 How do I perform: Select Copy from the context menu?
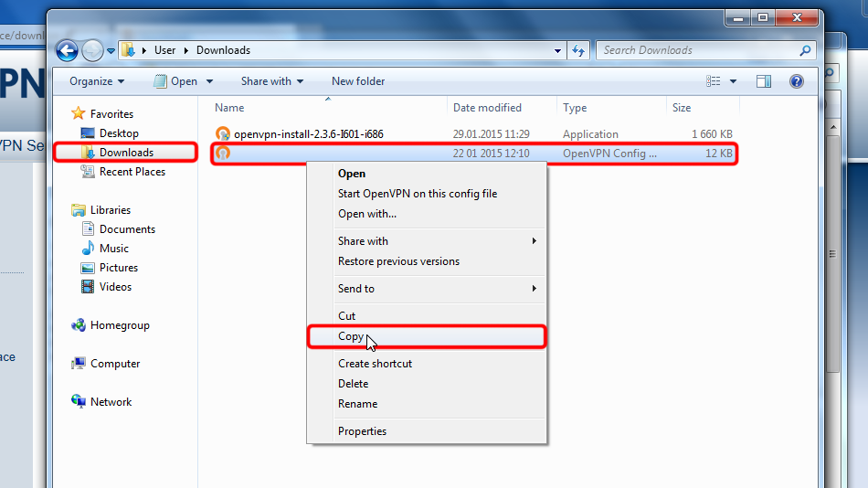coord(351,336)
